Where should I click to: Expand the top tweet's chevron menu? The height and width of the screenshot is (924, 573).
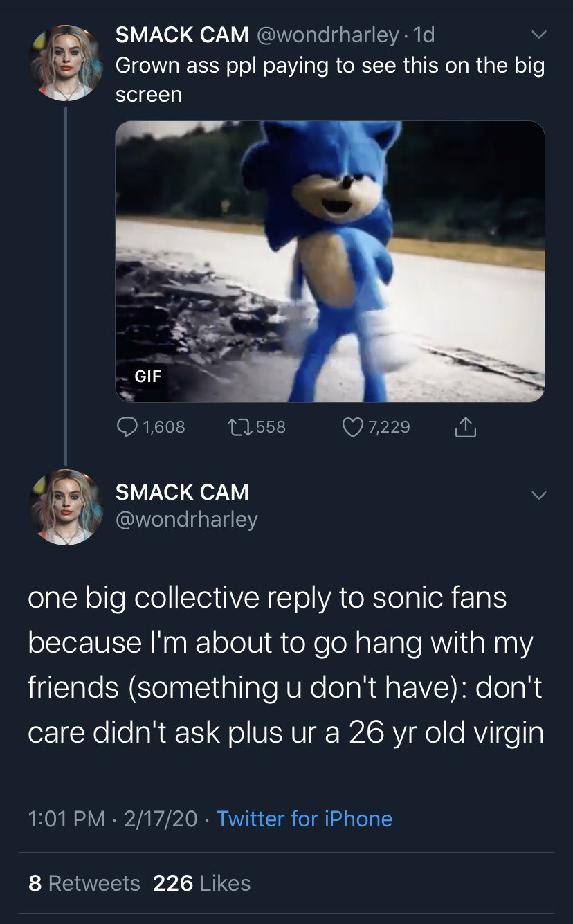(538, 35)
